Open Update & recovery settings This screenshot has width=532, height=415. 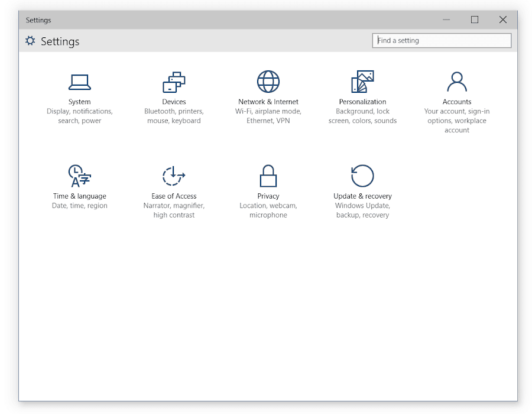click(362, 183)
